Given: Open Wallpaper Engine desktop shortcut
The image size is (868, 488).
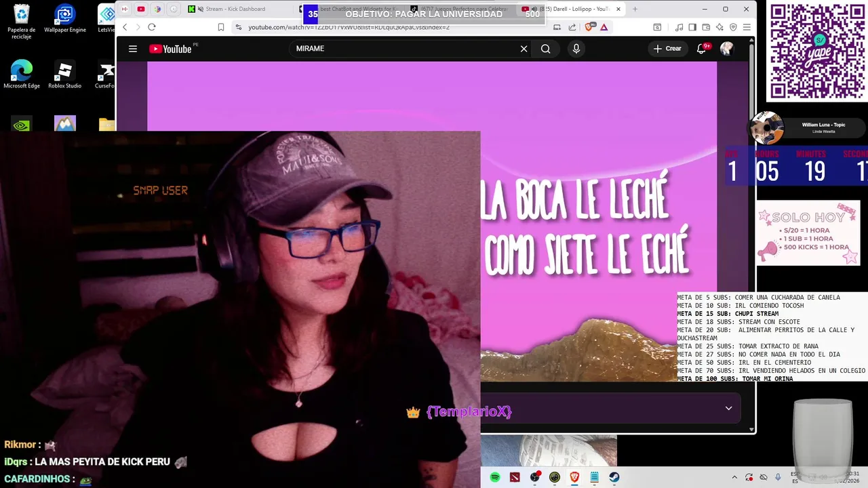Looking at the screenshot, I should pyautogui.click(x=65, y=18).
